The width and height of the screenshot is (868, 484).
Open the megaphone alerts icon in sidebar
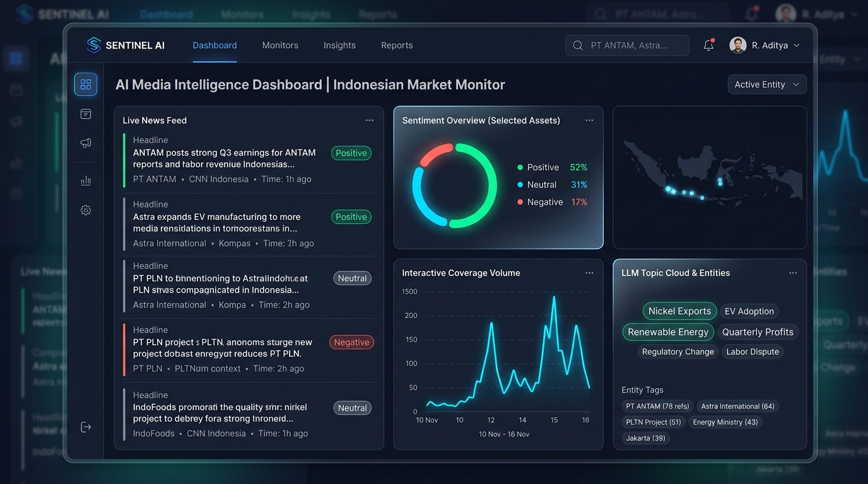86,143
